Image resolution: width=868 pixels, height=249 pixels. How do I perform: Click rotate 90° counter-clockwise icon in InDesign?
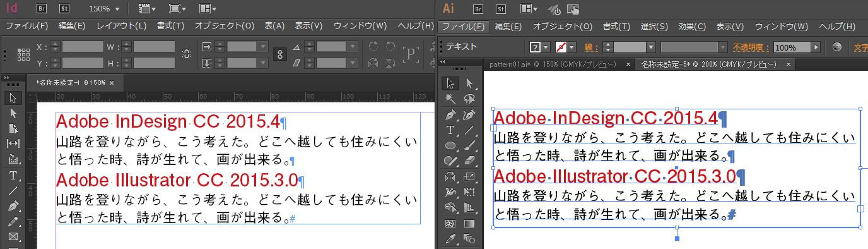pyautogui.click(x=390, y=46)
